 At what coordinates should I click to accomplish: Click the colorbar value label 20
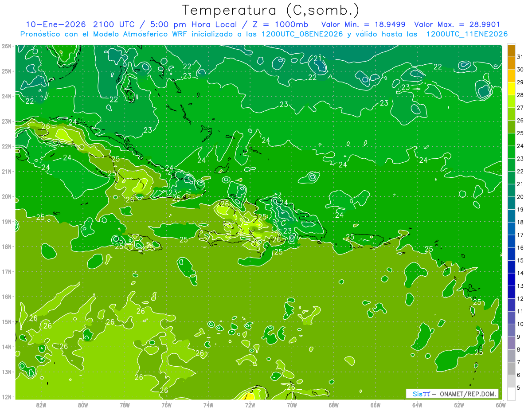tap(520, 197)
